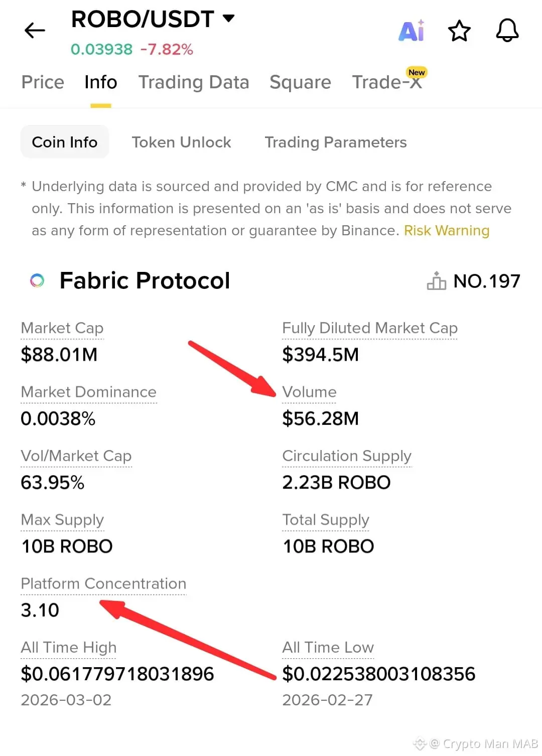Go to the Square tab
This screenshot has width=542, height=756.
coord(300,82)
